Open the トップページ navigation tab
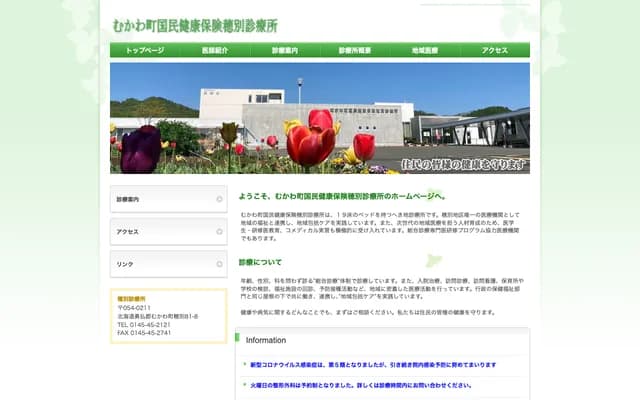The width and height of the screenshot is (640, 400). pos(145,50)
